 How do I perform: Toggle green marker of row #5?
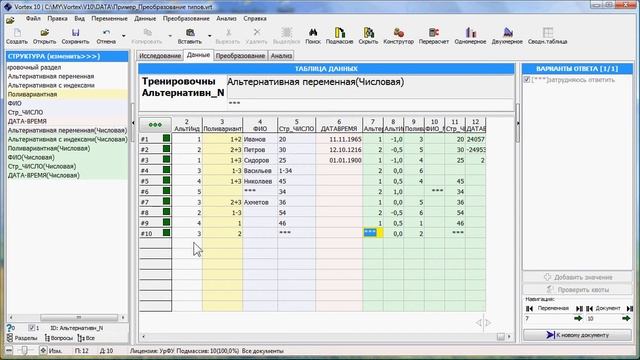tap(166, 180)
